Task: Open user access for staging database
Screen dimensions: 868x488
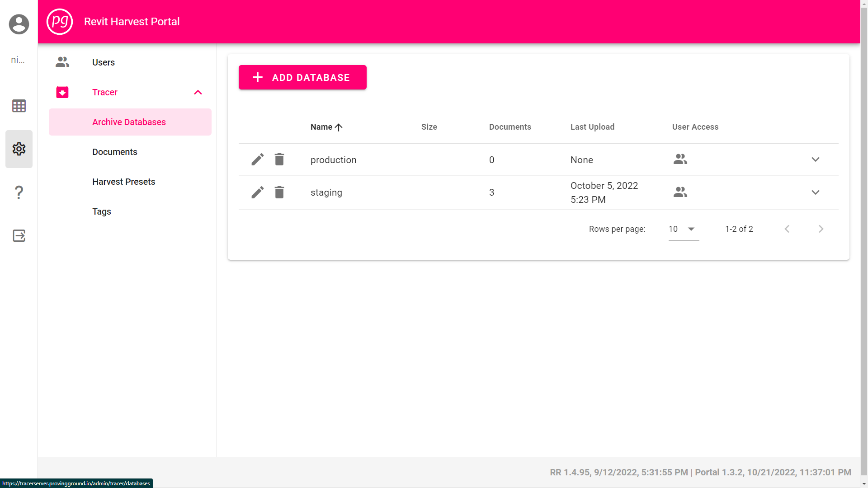Action: [680, 192]
